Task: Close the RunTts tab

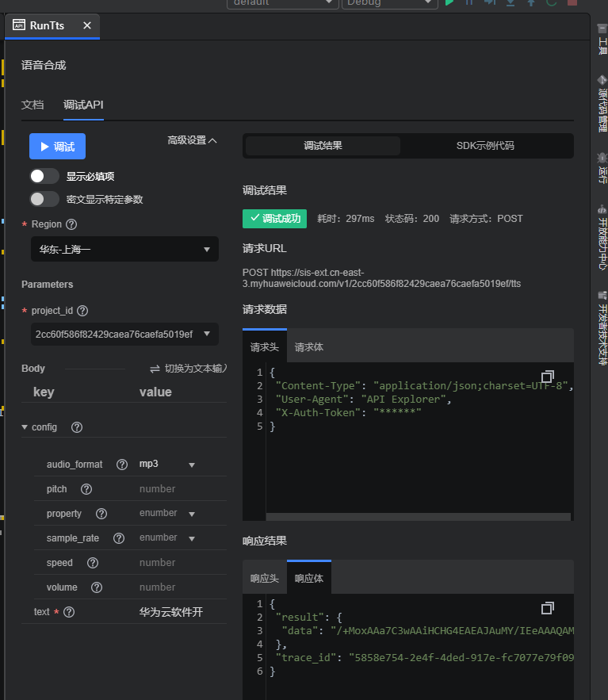Action: [x=87, y=25]
